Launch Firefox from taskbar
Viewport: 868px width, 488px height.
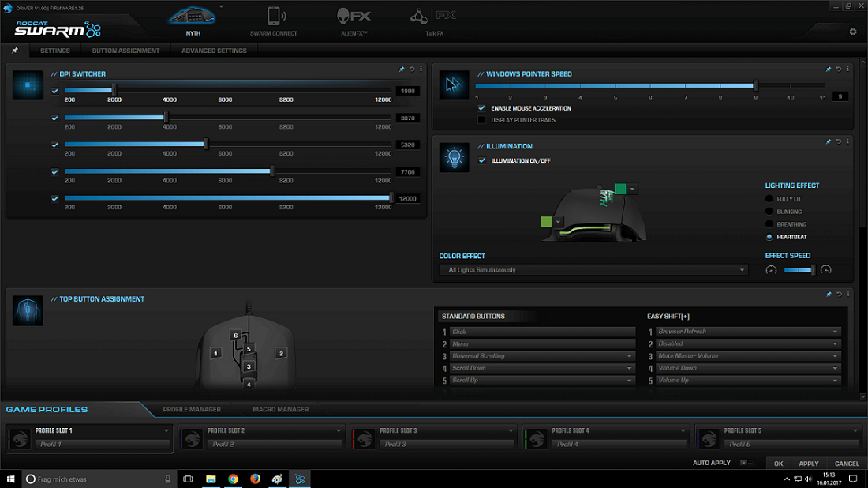tap(255, 479)
